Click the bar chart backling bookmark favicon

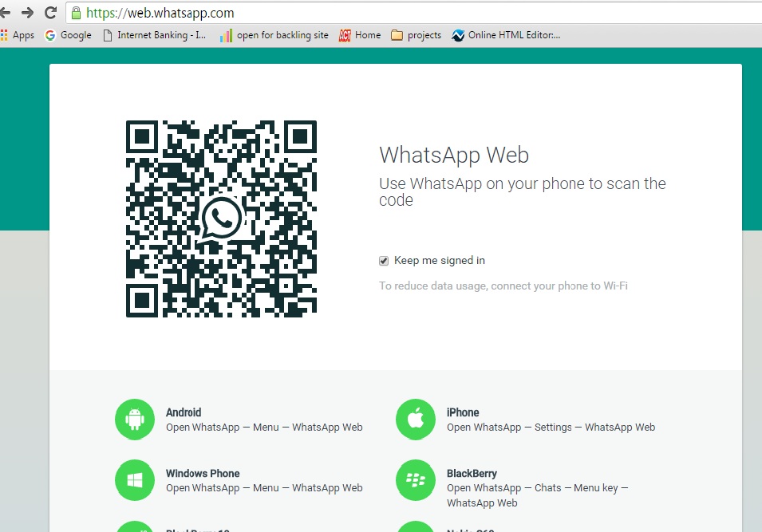226,35
